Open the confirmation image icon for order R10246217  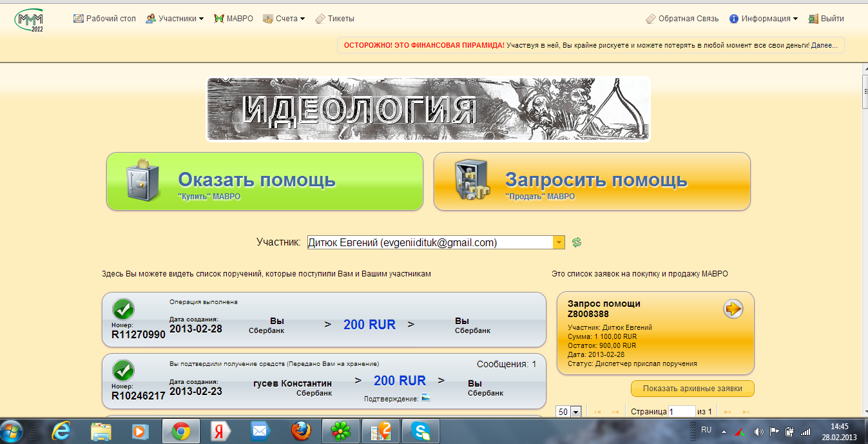(x=426, y=398)
